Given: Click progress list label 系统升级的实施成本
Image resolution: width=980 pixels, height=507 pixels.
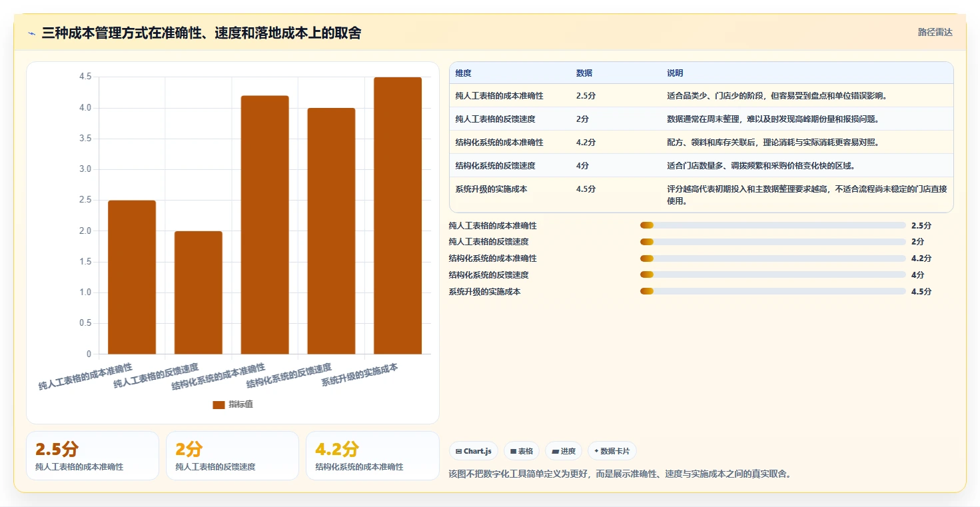Looking at the screenshot, I should point(485,292).
